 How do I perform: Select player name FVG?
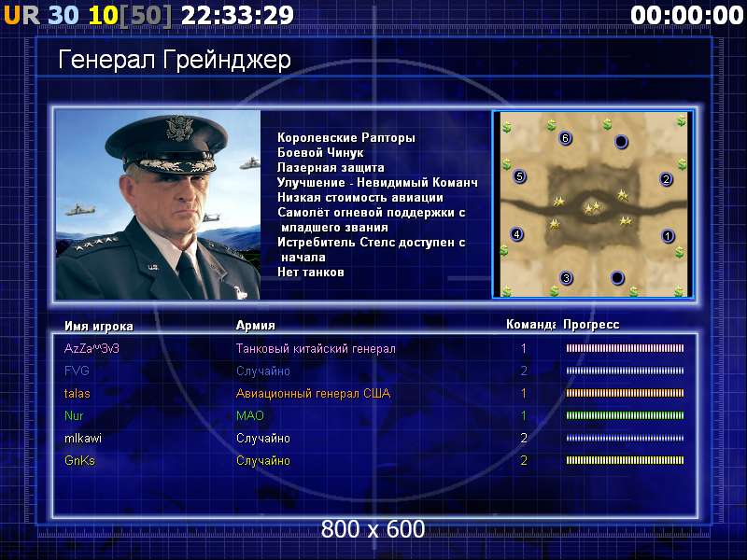pos(77,371)
